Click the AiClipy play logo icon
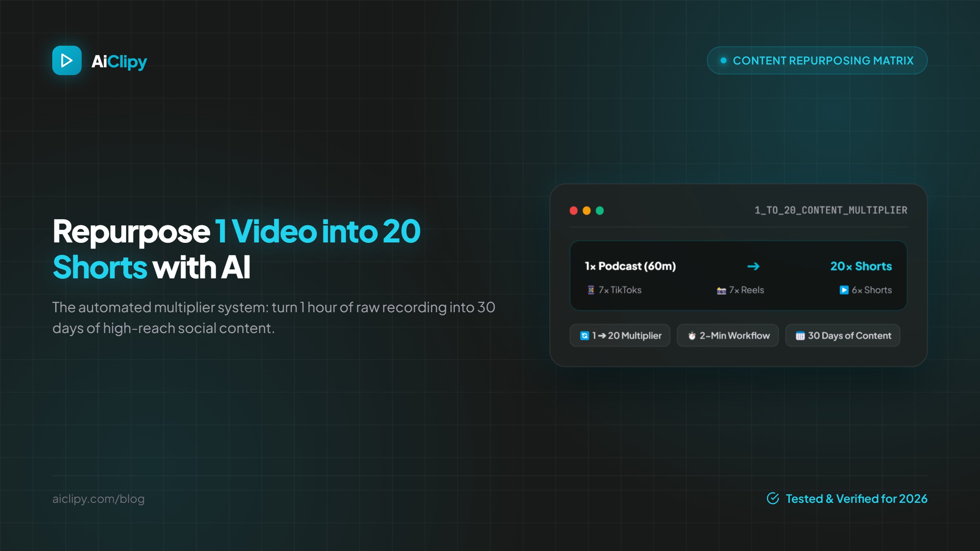The height and width of the screenshot is (551, 980). (67, 60)
